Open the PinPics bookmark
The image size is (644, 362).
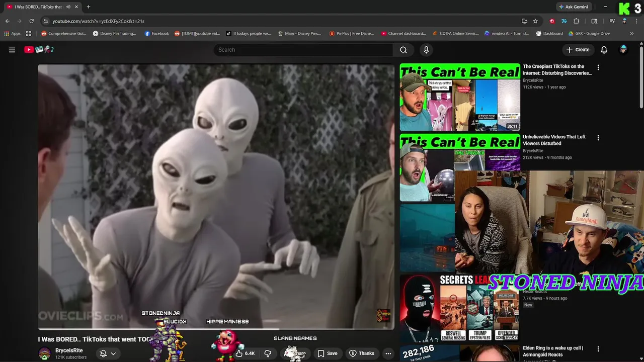click(352, 34)
